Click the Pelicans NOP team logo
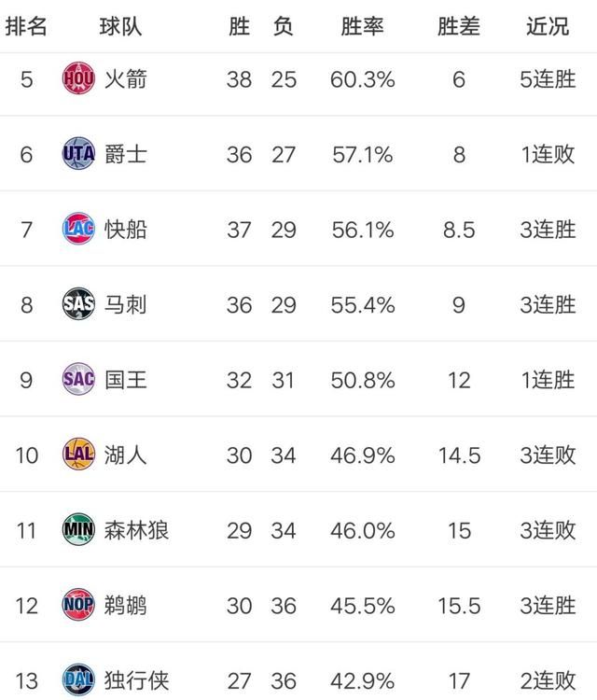Screen dimensions: 597x700 pyautogui.click(x=78, y=606)
